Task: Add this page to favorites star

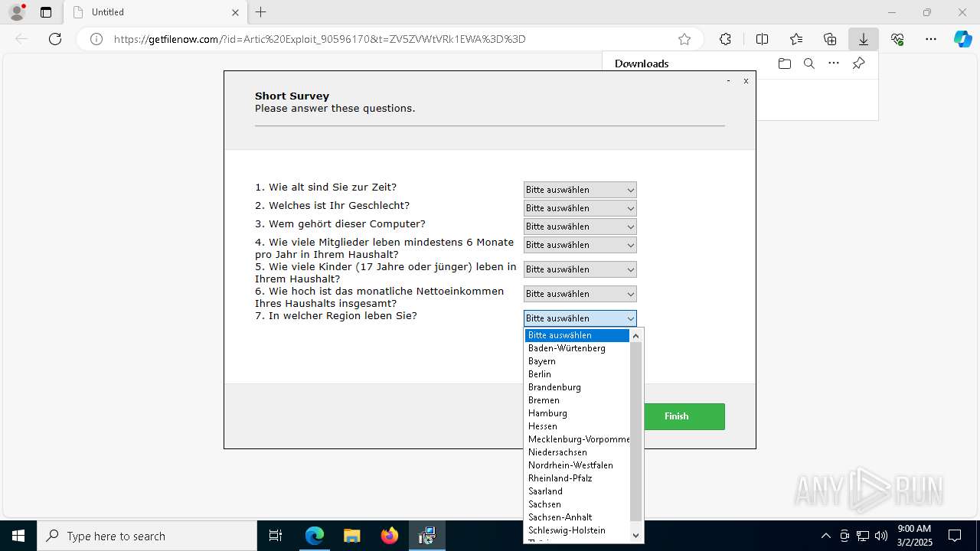Action: [684, 39]
